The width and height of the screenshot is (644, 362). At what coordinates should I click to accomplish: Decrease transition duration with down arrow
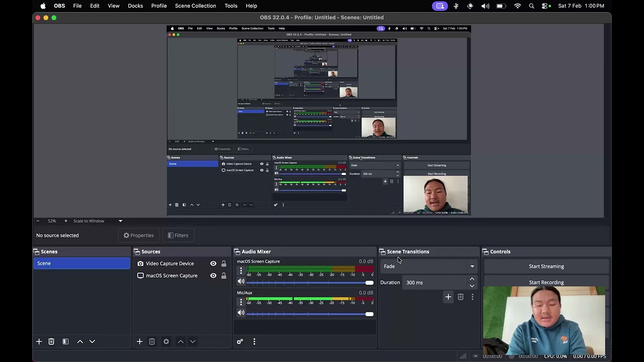pos(472,286)
